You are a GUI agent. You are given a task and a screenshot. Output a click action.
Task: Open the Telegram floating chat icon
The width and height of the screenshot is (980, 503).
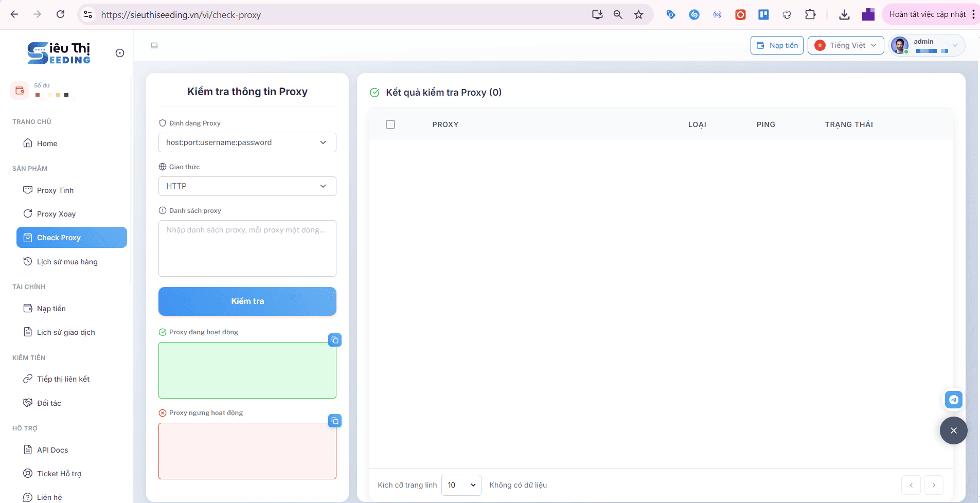954,399
